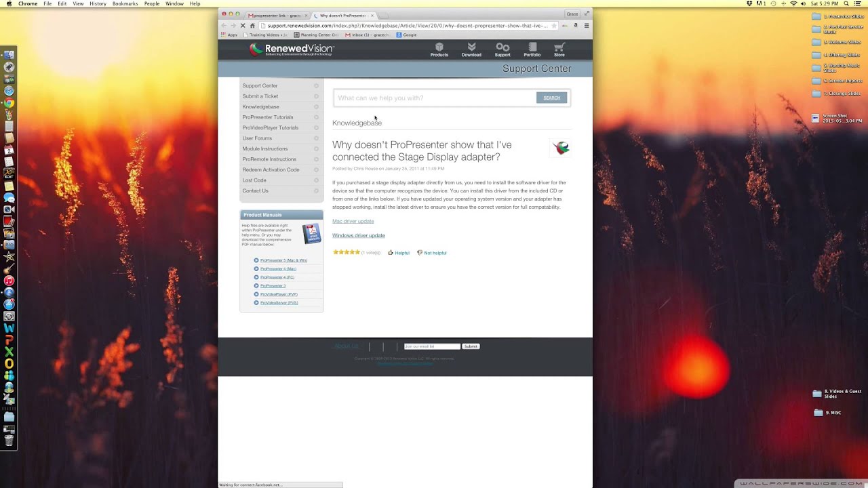Open the 'ProPresenter 3' manual link

[x=273, y=286]
